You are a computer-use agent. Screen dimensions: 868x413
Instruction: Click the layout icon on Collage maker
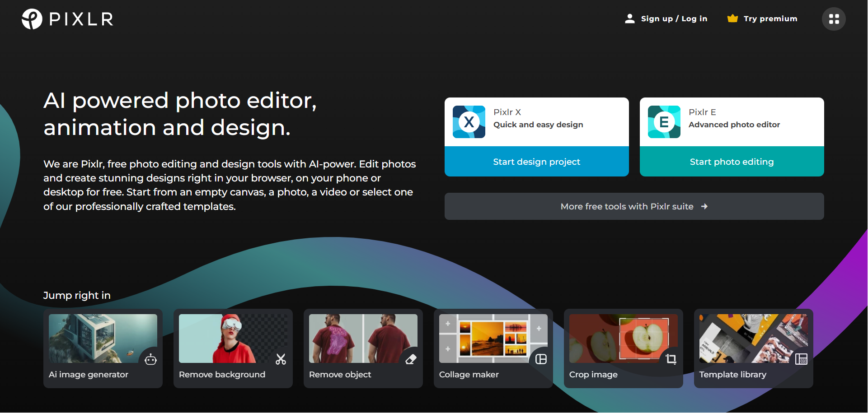[541, 359]
